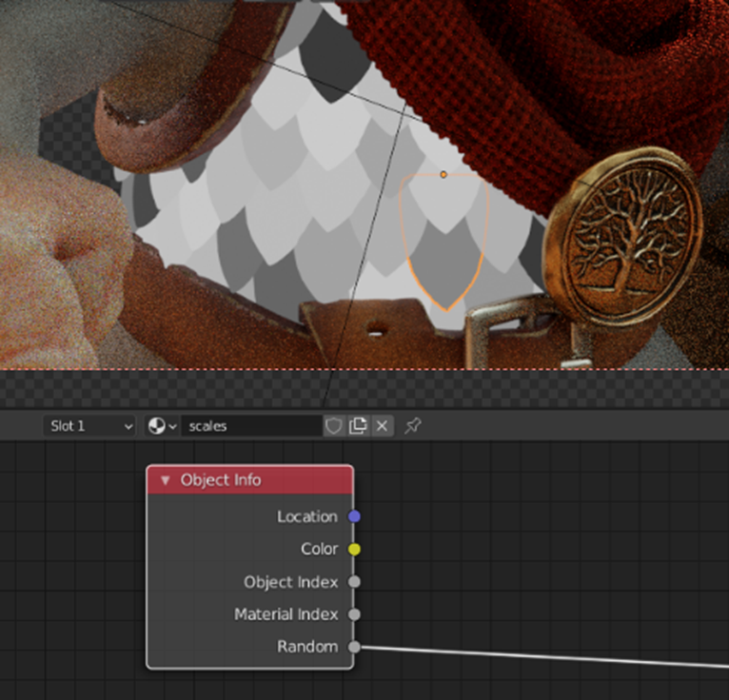Click the orange origin dot of selected scale

click(x=443, y=175)
